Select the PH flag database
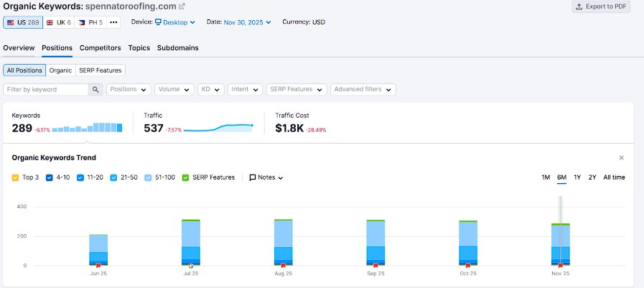This screenshot has height=288, width=644. [x=90, y=22]
